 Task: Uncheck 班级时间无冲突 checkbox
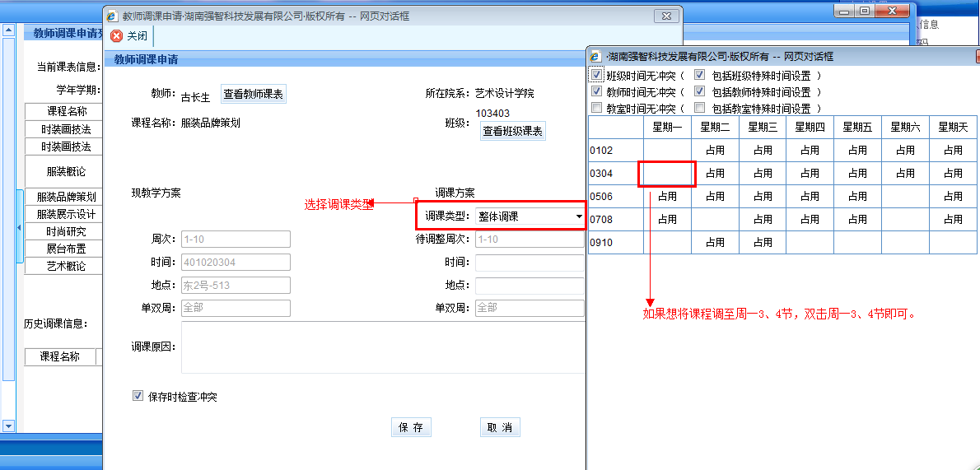point(597,76)
